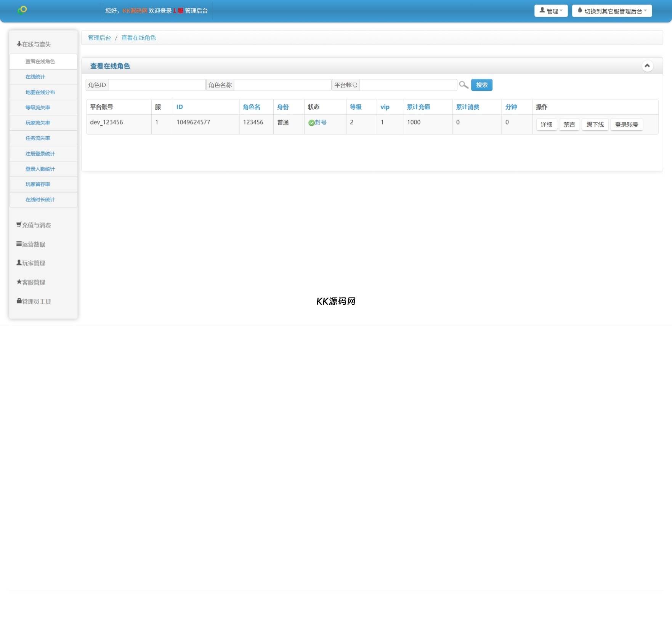Open 切换到其它服管理后台 dropdown

(x=611, y=11)
